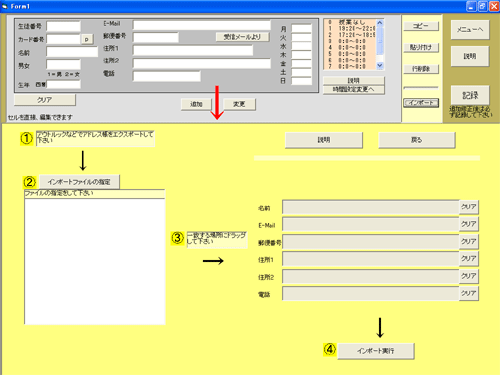
Task: Select the '1 19:20～22:0' list row
Action: coord(350,29)
